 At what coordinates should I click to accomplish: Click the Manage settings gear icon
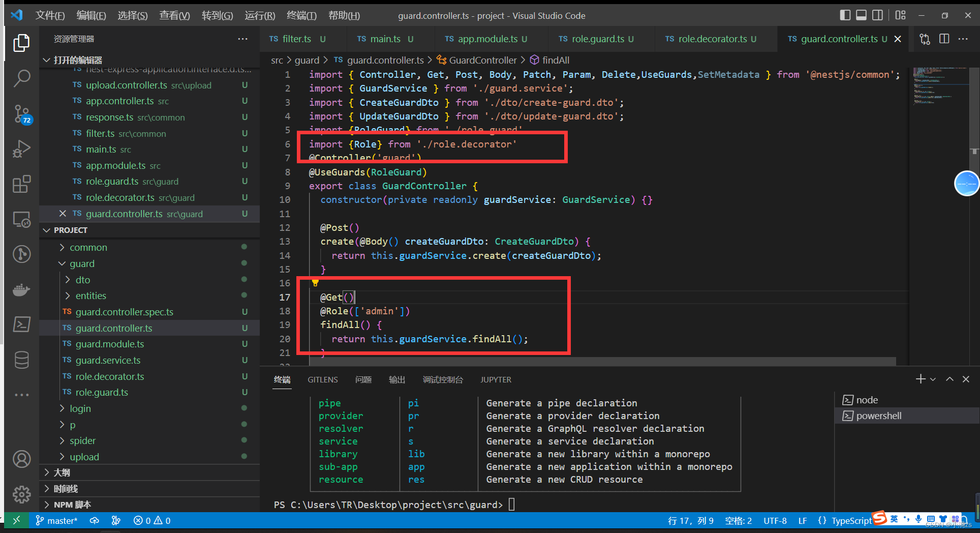click(21, 494)
